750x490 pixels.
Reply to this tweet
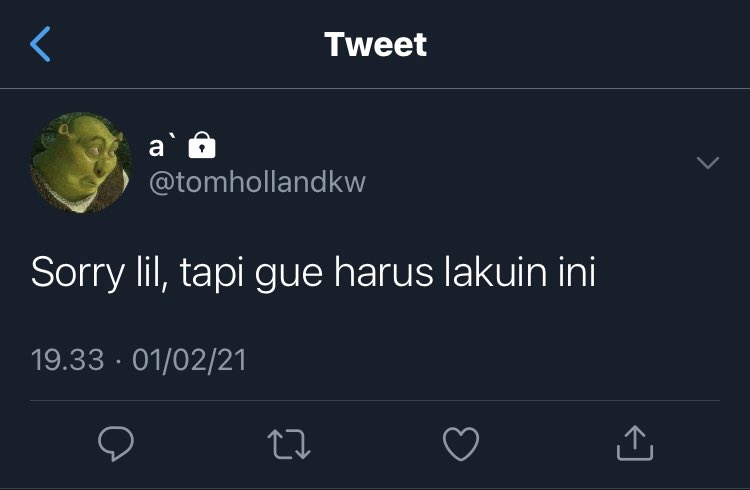click(x=116, y=444)
